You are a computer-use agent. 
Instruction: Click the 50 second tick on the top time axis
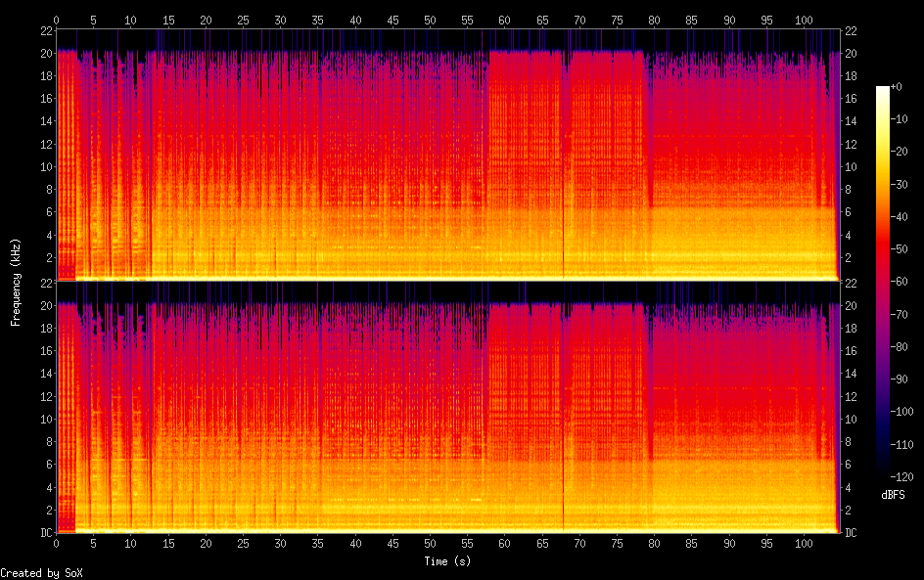click(x=430, y=20)
